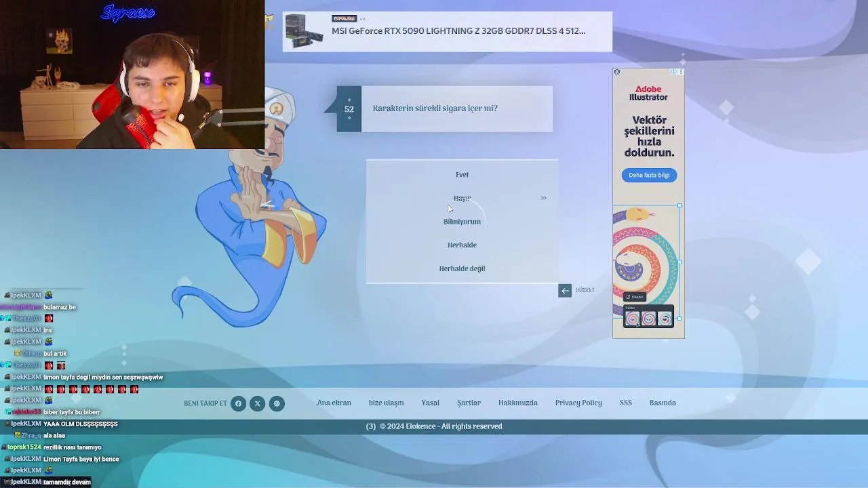
Task: Open the Privacy Policy footer link
Action: [x=578, y=403]
